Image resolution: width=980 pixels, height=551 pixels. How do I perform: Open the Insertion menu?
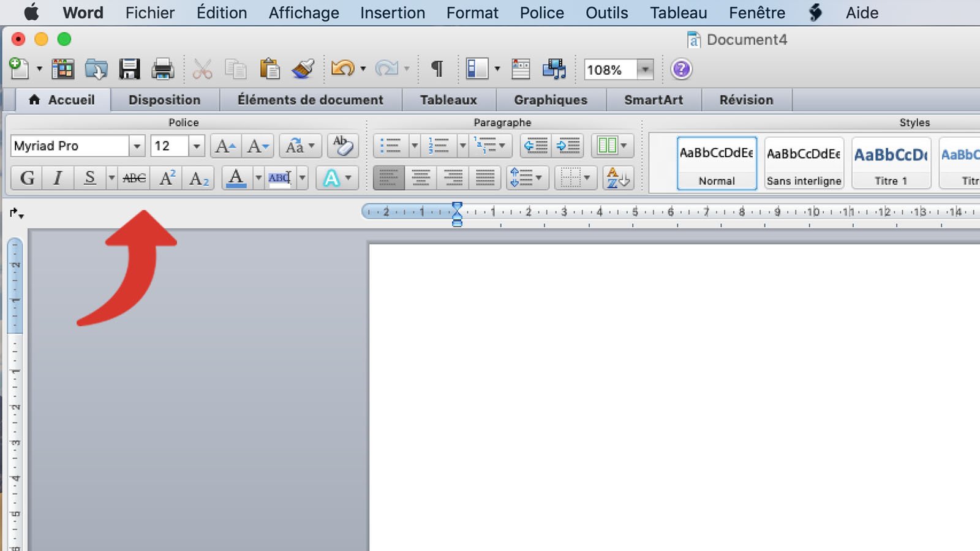pos(392,12)
